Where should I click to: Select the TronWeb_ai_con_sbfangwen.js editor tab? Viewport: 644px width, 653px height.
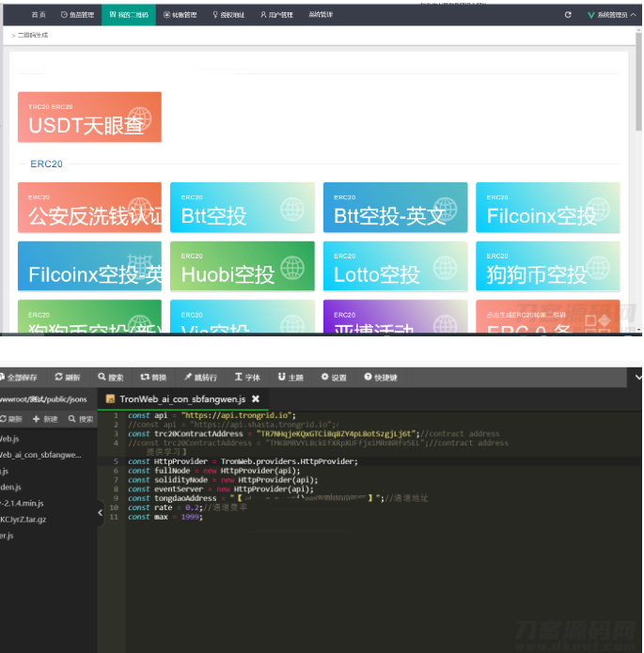click(x=182, y=399)
